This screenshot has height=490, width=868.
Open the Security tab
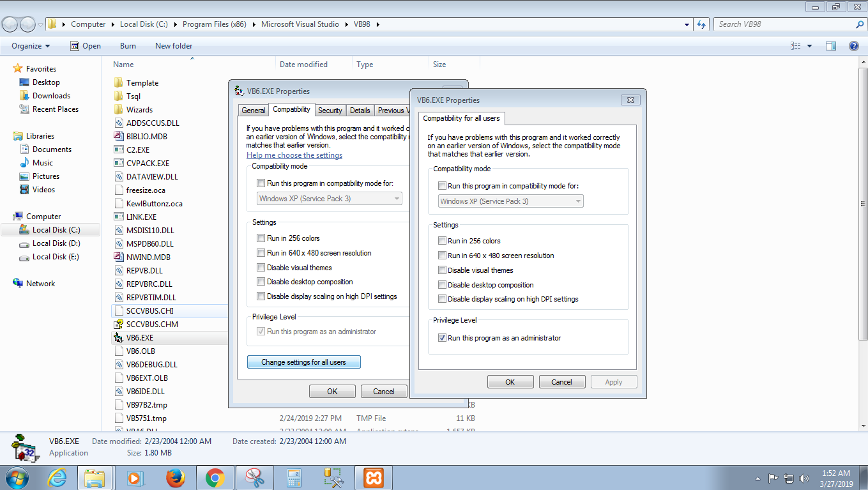pos(330,111)
